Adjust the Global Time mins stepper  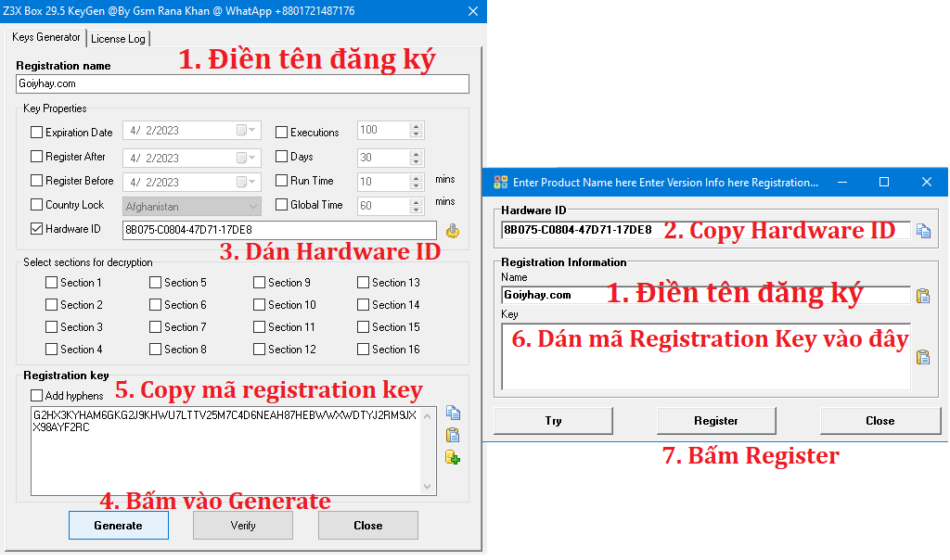click(x=416, y=206)
